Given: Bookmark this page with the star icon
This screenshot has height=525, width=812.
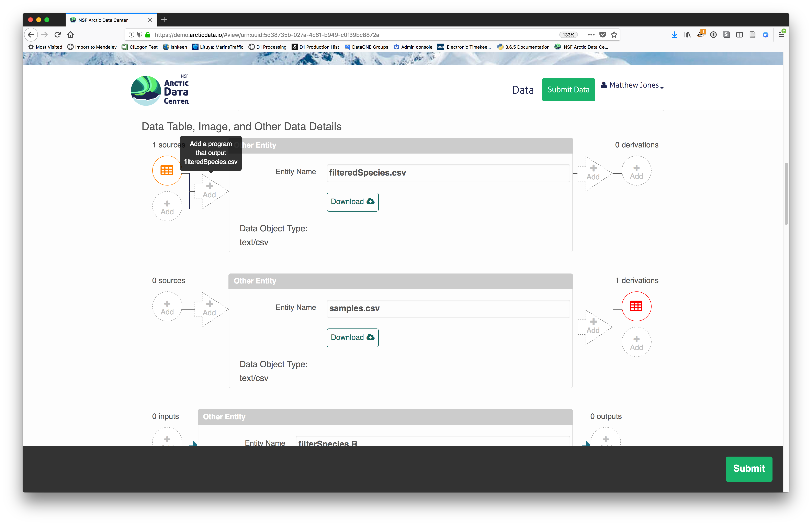Looking at the screenshot, I should point(614,35).
